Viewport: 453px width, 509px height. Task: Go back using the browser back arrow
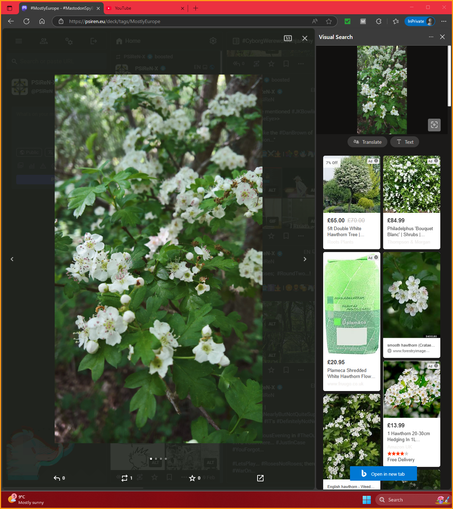tap(11, 21)
